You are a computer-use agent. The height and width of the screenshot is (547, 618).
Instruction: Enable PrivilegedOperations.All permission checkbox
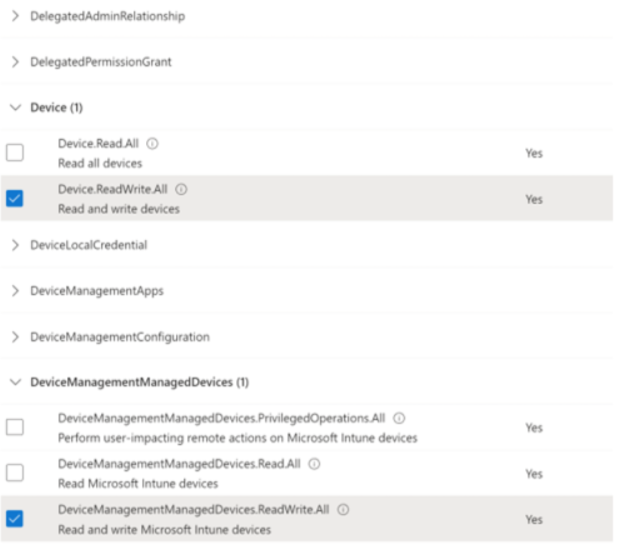[15, 427]
